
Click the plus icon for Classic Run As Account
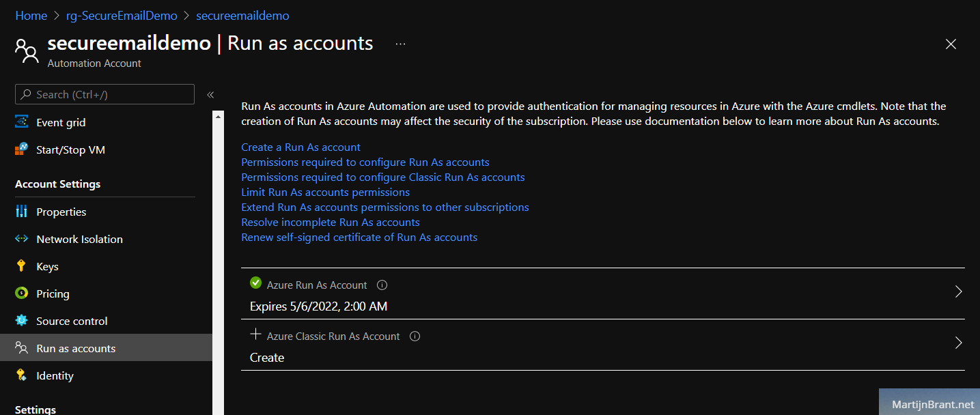(x=256, y=334)
